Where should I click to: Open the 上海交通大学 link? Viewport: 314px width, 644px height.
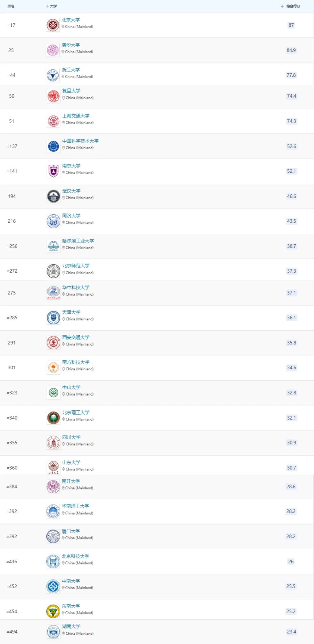pyautogui.click(x=76, y=116)
